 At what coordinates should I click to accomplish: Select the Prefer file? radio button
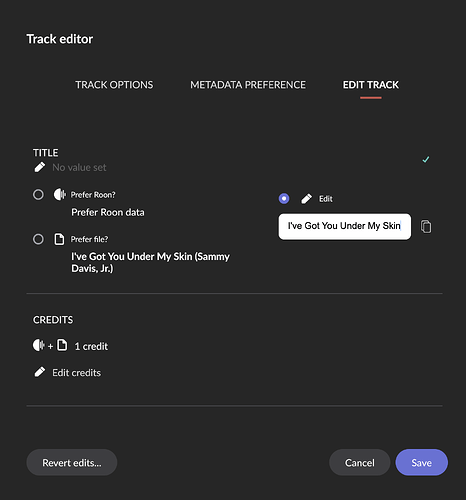(38, 239)
